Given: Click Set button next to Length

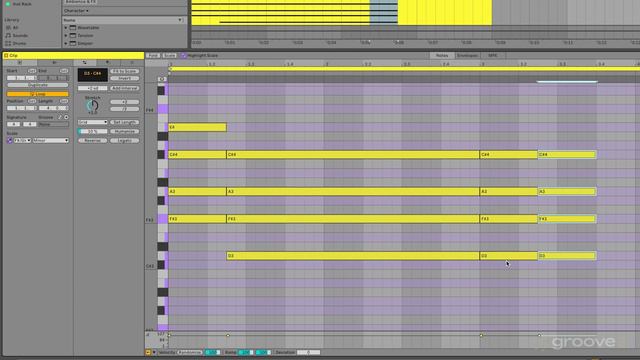Looking at the screenshot, I should (x=64, y=101).
